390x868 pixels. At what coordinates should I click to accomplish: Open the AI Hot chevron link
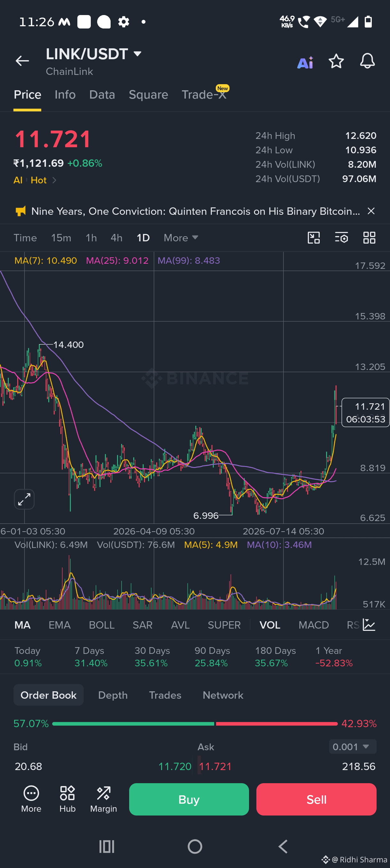35,180
